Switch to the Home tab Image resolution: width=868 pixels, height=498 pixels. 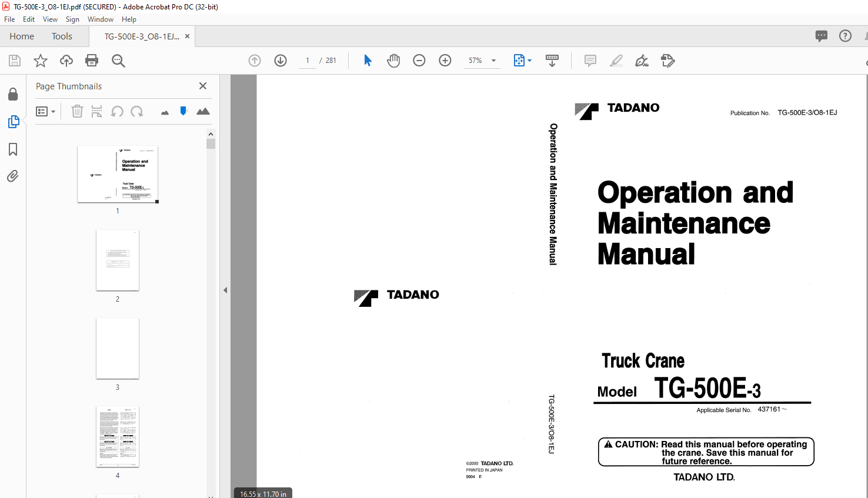(22, 36)
